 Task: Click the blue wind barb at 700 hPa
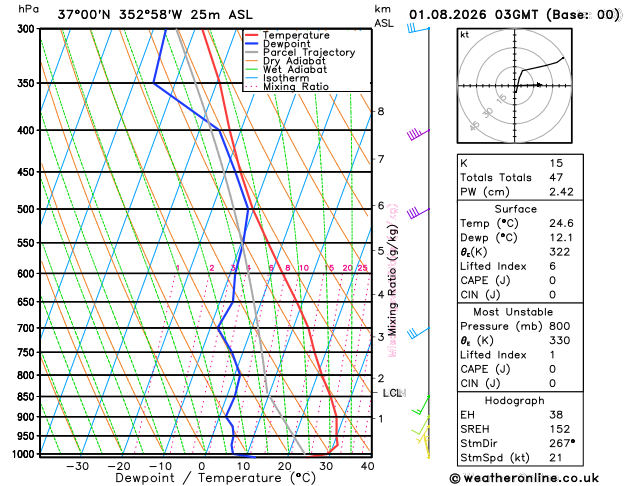[x=418, y=333]
